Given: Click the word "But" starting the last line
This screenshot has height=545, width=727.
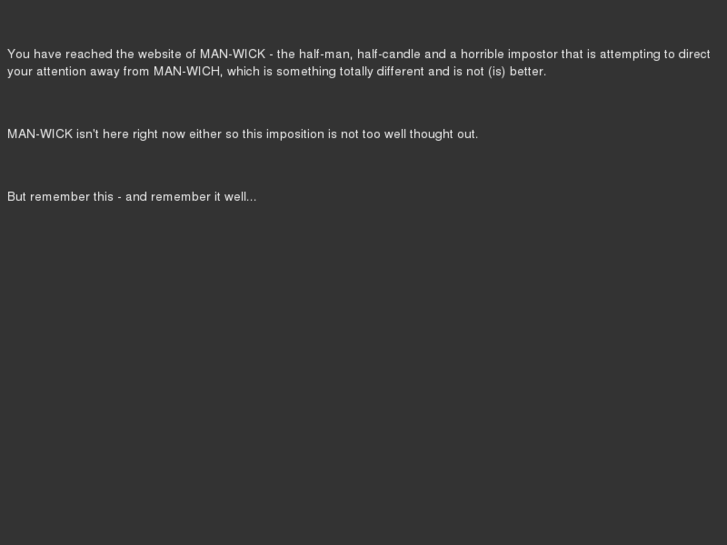Looking at the screenshot, I should point(17,197).
